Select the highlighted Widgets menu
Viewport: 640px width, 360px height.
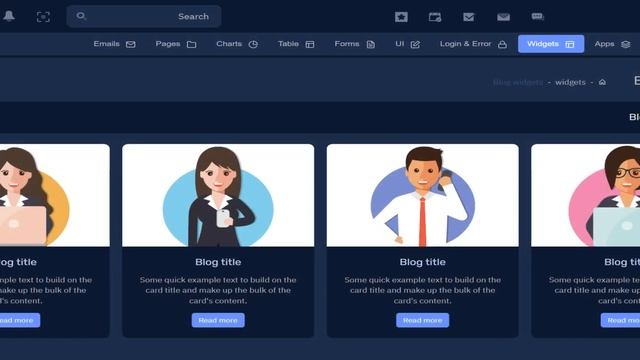coord(551,44)
